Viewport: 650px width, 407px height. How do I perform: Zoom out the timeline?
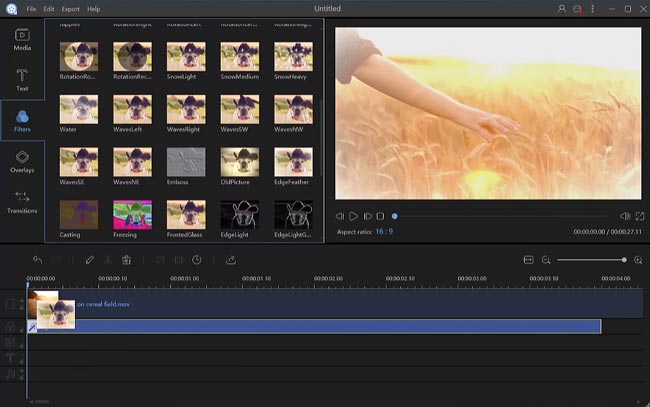pos(546,260)
